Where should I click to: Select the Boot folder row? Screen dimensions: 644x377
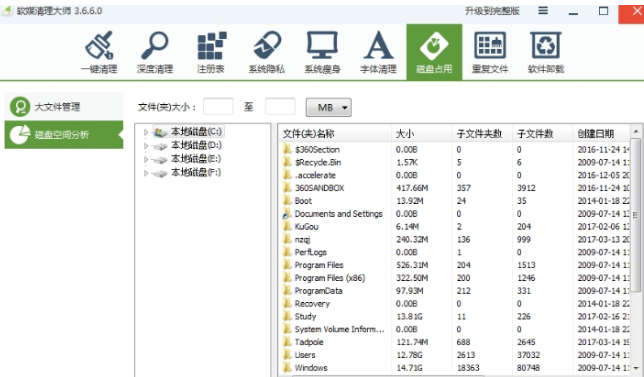pos(455,201)
